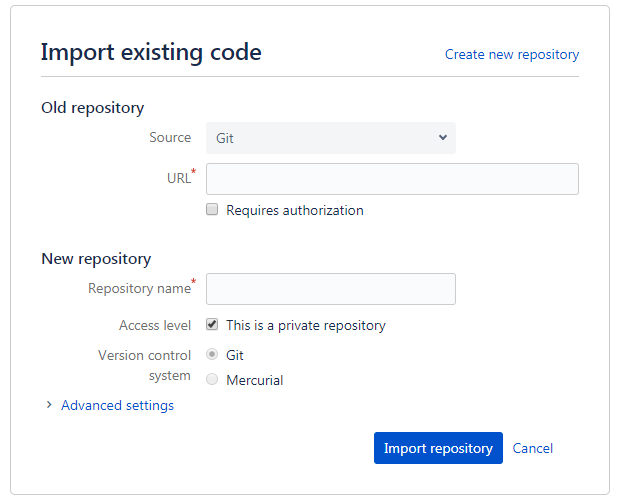Click the Version control system label
This screenshot has height=499, width=637.
(145, 365)
